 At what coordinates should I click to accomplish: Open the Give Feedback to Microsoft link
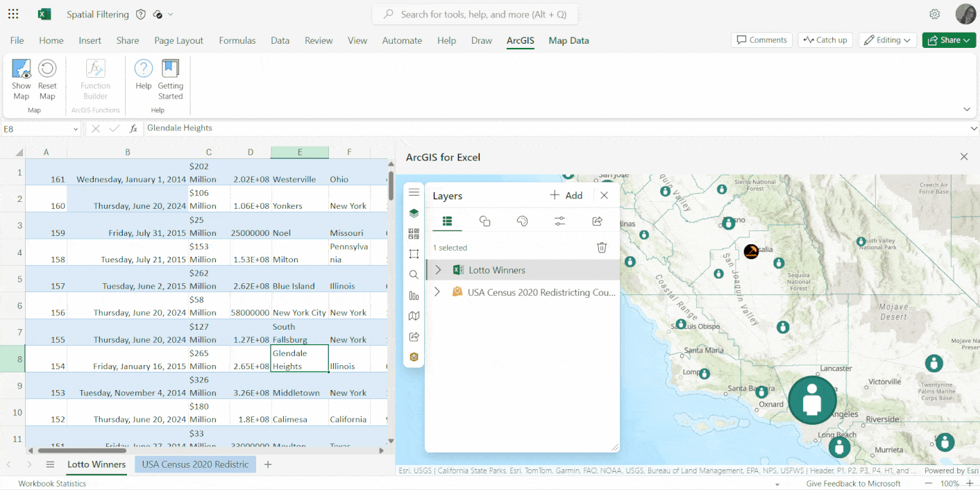[x=852, y=483]
